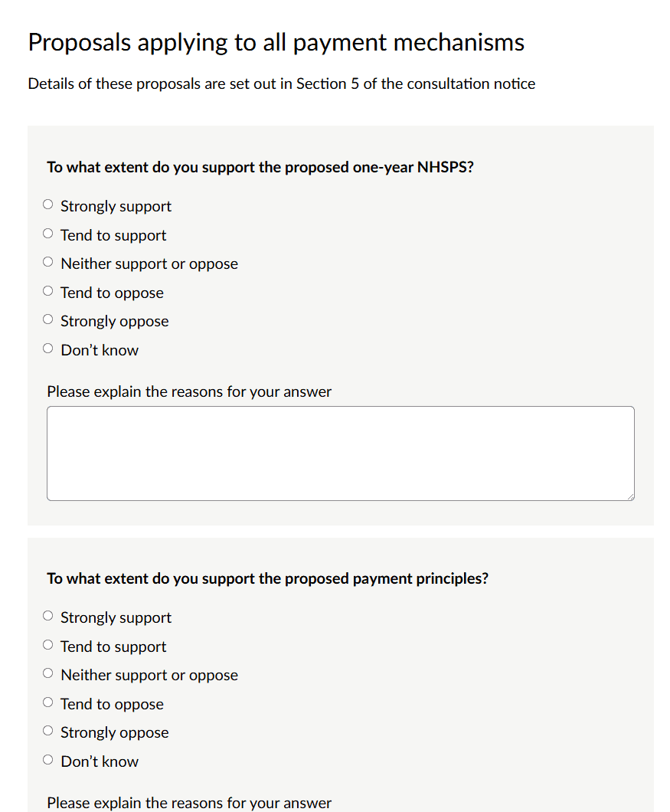
Task: Select Tend to oppose for one-year NHSPS
Action: click(48, 292)
